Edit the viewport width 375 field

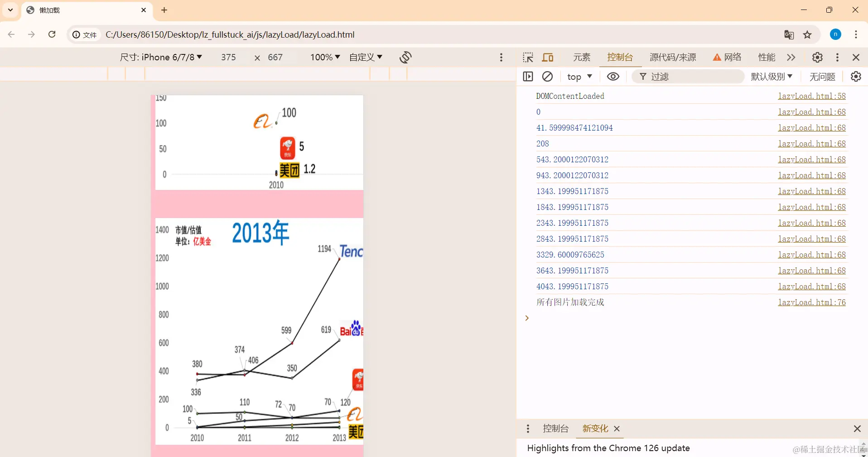228,57
